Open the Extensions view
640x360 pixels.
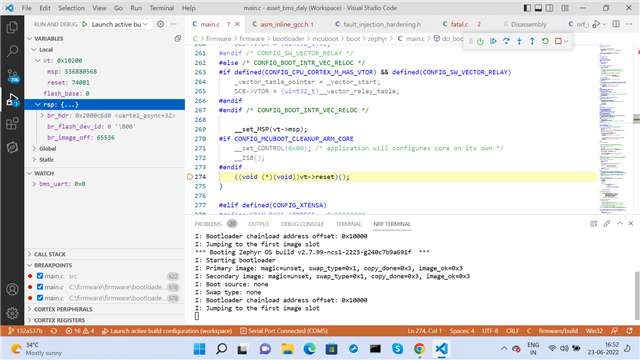click(12, 123)
